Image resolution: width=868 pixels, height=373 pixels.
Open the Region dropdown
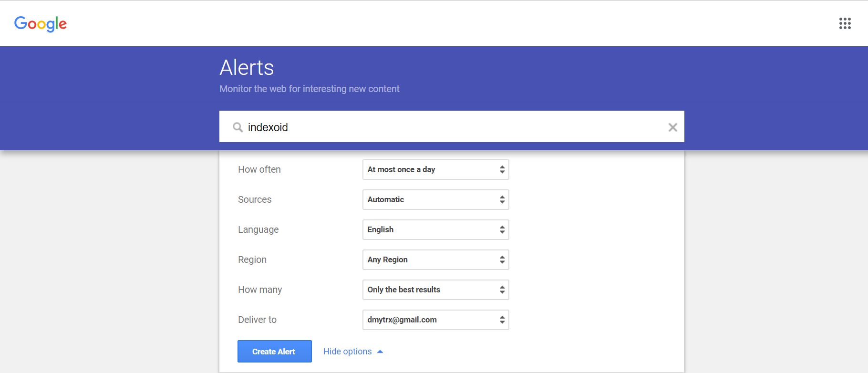tap(436, 260)
